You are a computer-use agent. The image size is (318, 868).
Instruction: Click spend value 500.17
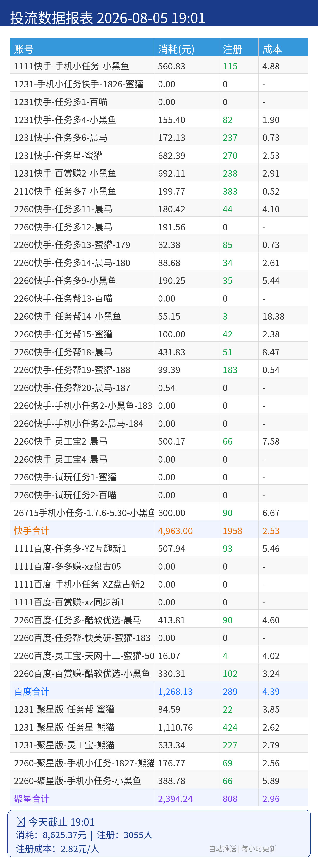[172, 441]
